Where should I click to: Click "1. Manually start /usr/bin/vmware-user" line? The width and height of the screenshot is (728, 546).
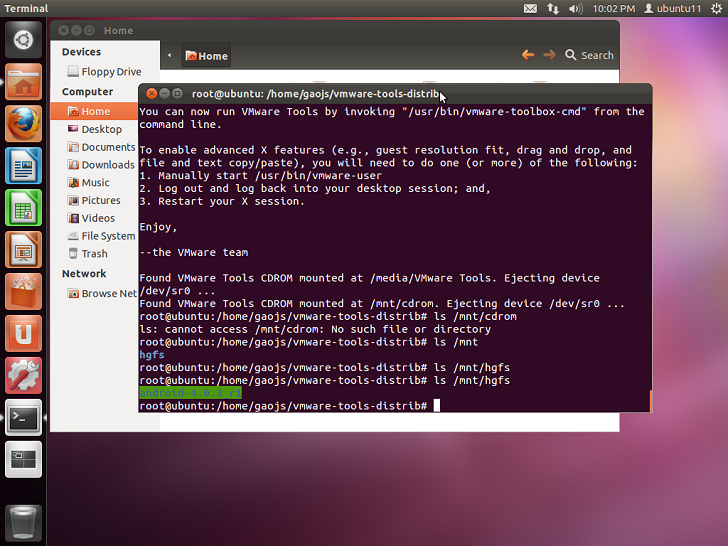(260, 176)
